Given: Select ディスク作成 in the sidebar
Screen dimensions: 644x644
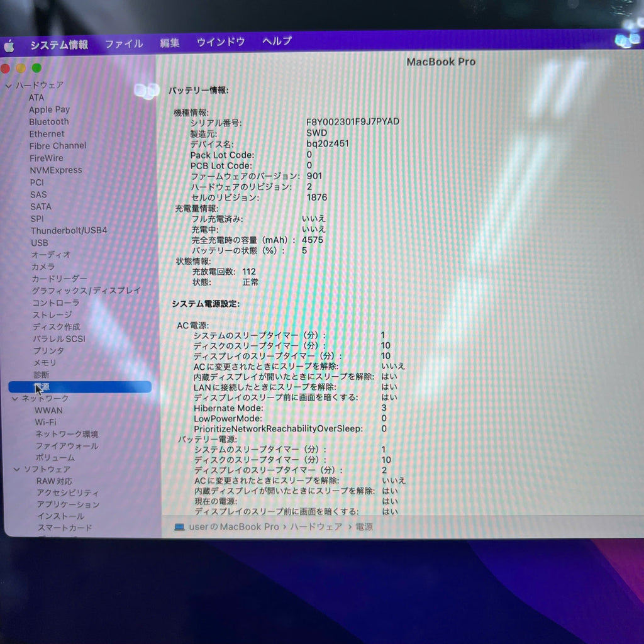Looking at the screenshot, I should pyautogui.click(x=56, y=327).
